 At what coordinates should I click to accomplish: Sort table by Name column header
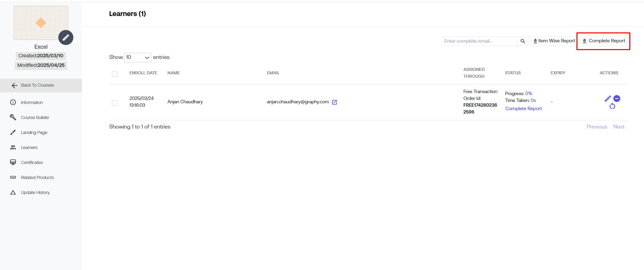pyautogui.click(x=174, y=73)
